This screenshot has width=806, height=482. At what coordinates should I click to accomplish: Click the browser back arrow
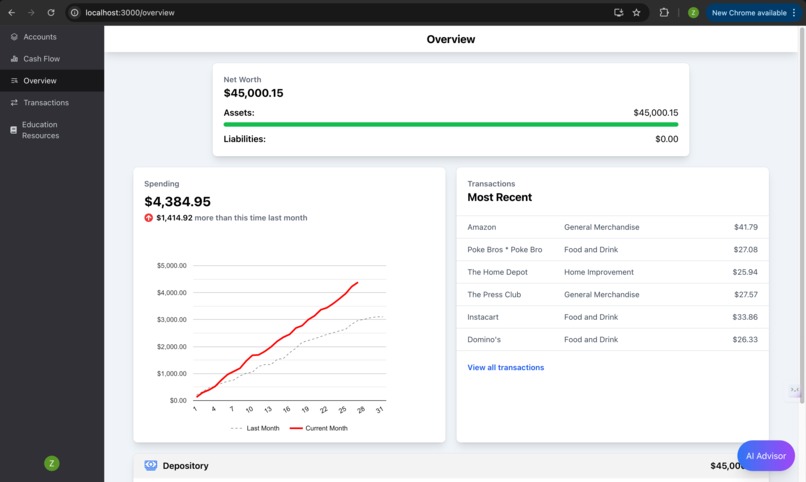click(11, 12)
